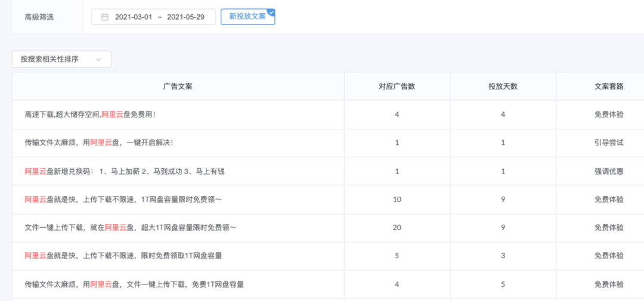Image resolution: width=644 pixels, height=301 pixels.
Task: Toggle the 新投放文案 filter checkbox
Action: (x=247, y=17)
